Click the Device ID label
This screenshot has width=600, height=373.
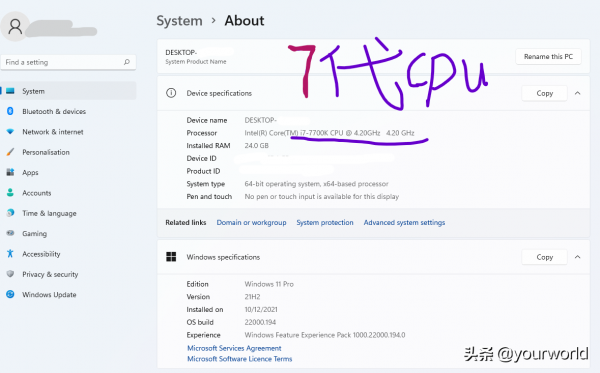[201, 158]
